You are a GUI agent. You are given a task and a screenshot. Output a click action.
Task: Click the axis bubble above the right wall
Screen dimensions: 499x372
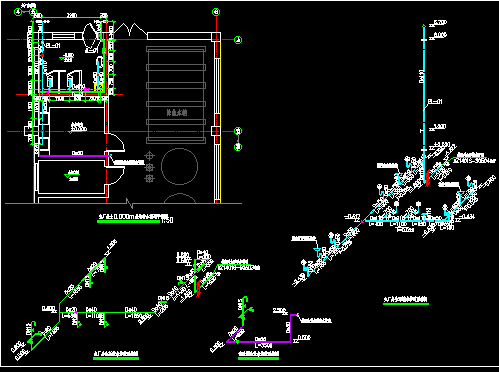click(x=216, y=12)
